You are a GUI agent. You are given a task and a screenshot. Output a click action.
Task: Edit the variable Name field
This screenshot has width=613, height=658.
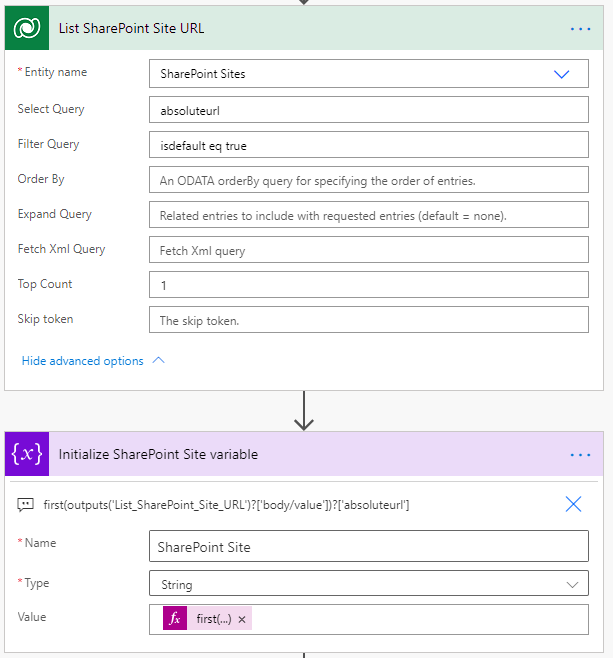click(x=368, y=547)
